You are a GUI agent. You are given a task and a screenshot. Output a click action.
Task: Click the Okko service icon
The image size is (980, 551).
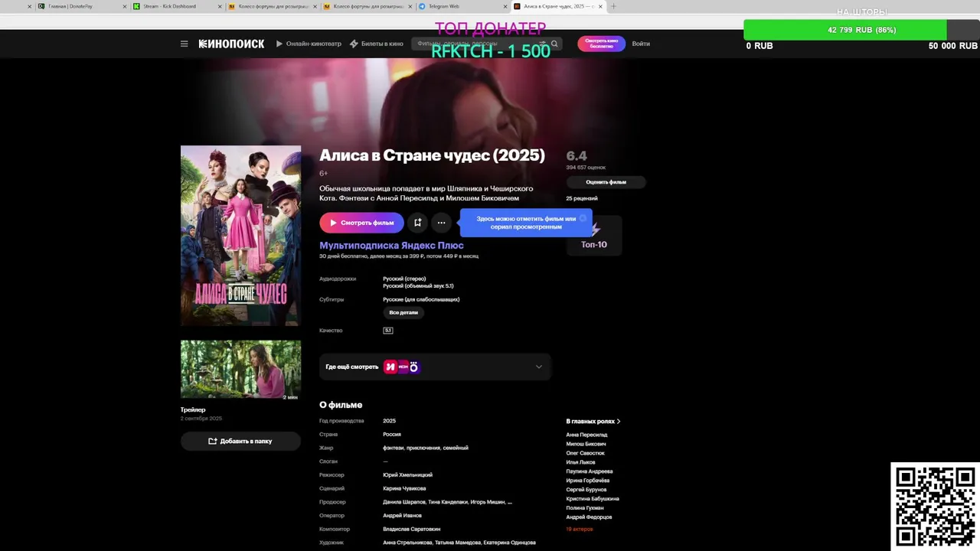pos(413,367)
